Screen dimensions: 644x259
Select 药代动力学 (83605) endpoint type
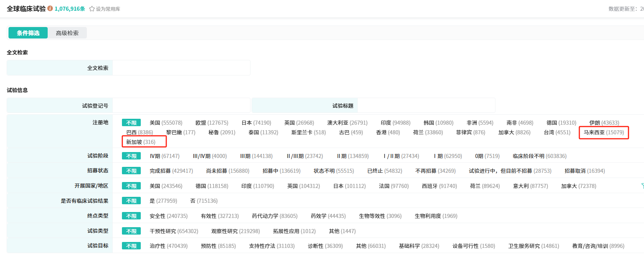pyautogui.click(x=275, y=216)
